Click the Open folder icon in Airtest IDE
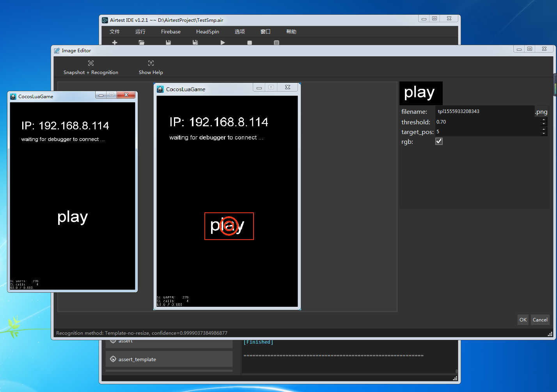 [142, 42]
